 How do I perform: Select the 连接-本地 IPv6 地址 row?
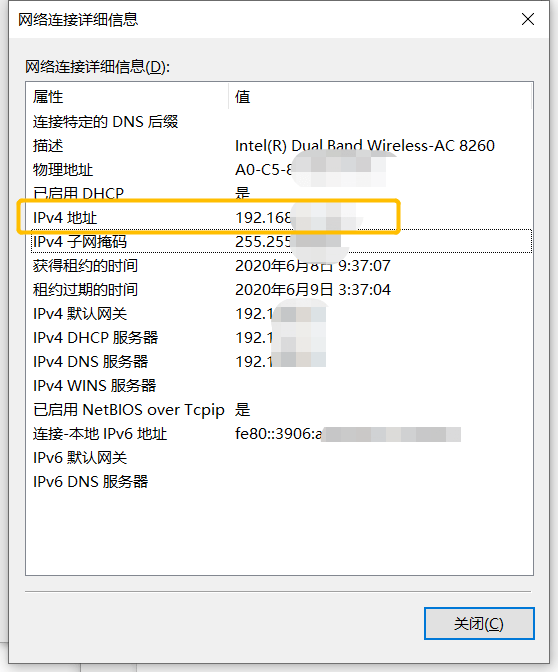click(281, 434)
